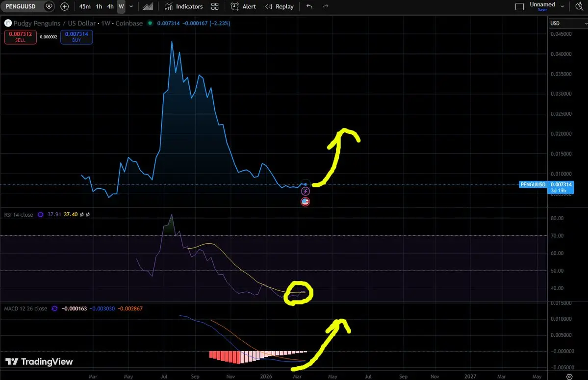This screenshot has width=588, height=380.
Task: Click the RSI indicator loading icon
Action: (41, 215)
